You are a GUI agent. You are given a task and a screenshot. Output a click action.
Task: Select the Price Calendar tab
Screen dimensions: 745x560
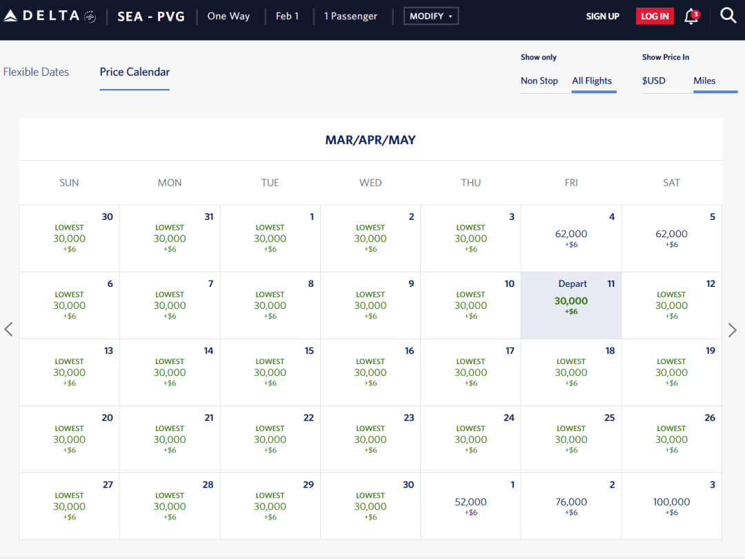click(x=135, y=72)
